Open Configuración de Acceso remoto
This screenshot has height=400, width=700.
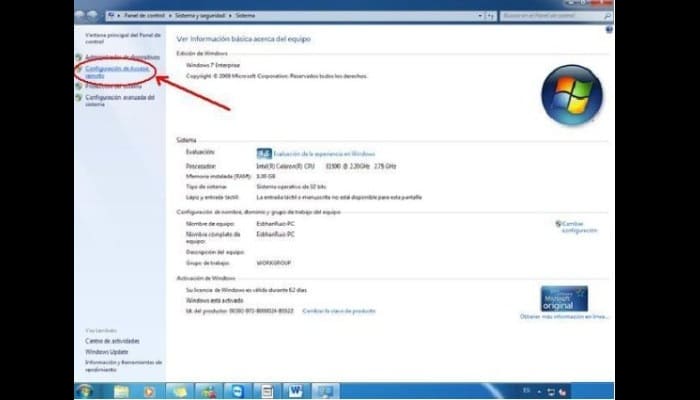[x=117, y=72]
